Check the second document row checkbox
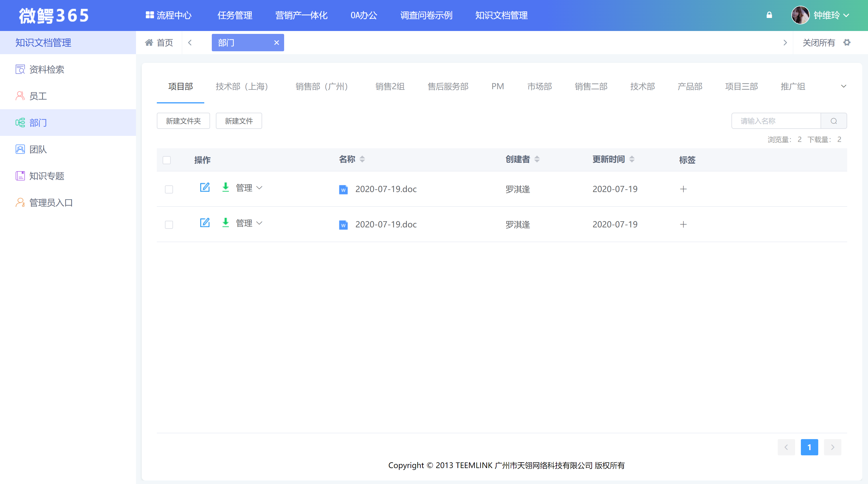The width and height of the screenshot is (868, 484). coord(169,225)
